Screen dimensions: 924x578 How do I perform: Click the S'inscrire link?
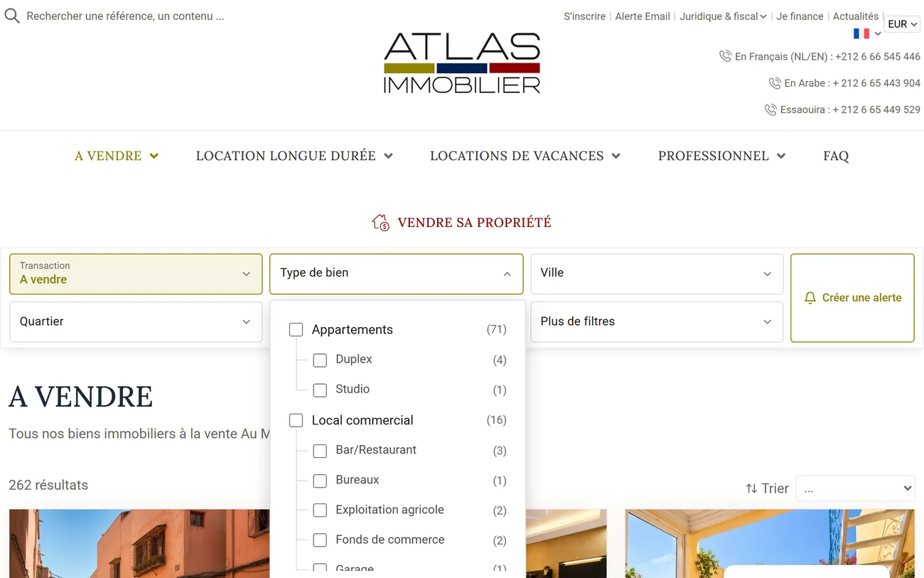[585, 16]
